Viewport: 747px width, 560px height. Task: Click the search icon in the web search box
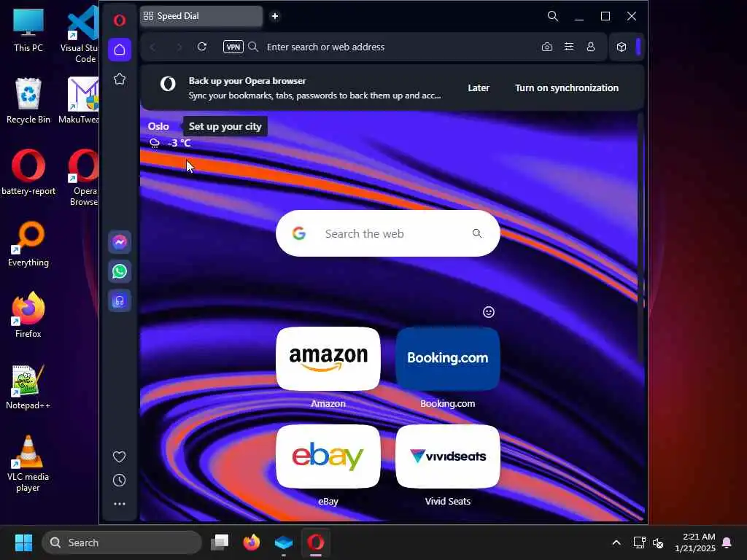pyautogui.click(x=477, y=233)
